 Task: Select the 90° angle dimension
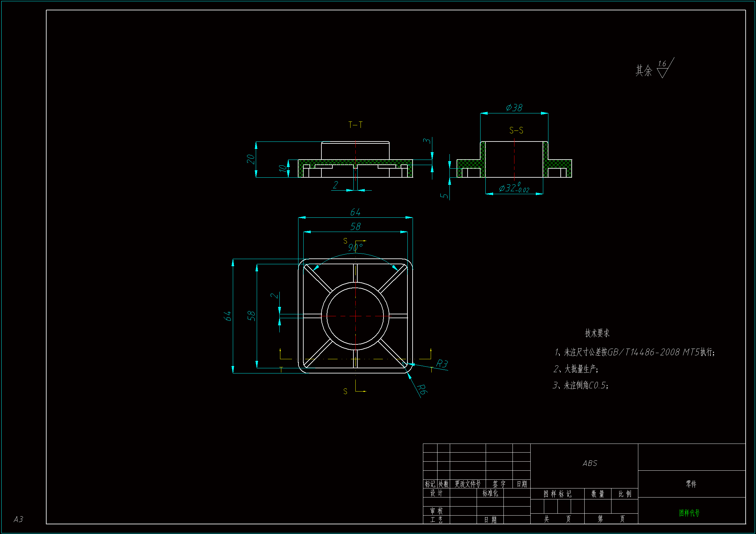point(355,247)
